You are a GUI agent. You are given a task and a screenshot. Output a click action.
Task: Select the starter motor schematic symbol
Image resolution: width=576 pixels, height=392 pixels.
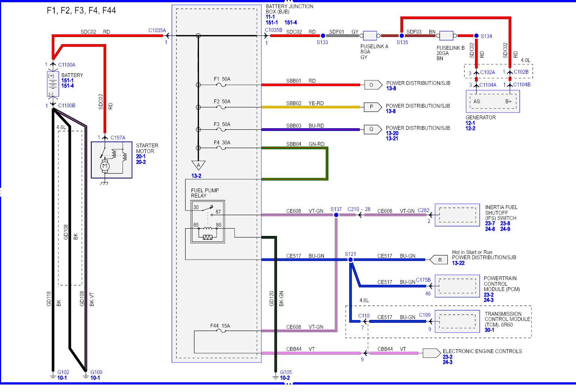(x=111, y=160)
